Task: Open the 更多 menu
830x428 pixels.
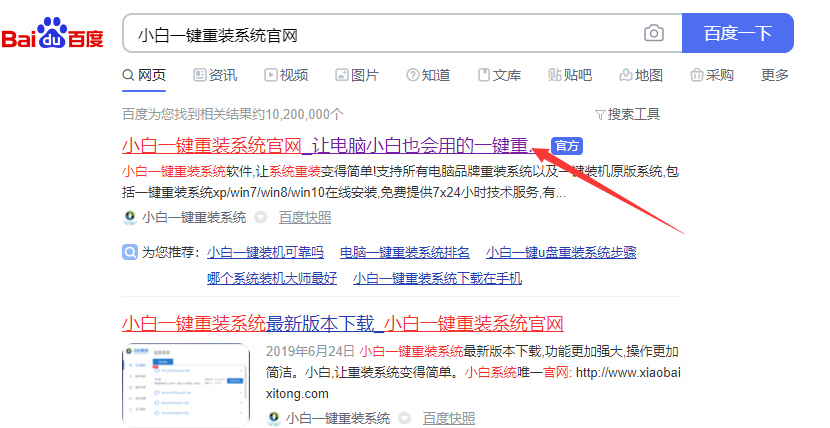Action: point(774,75)
